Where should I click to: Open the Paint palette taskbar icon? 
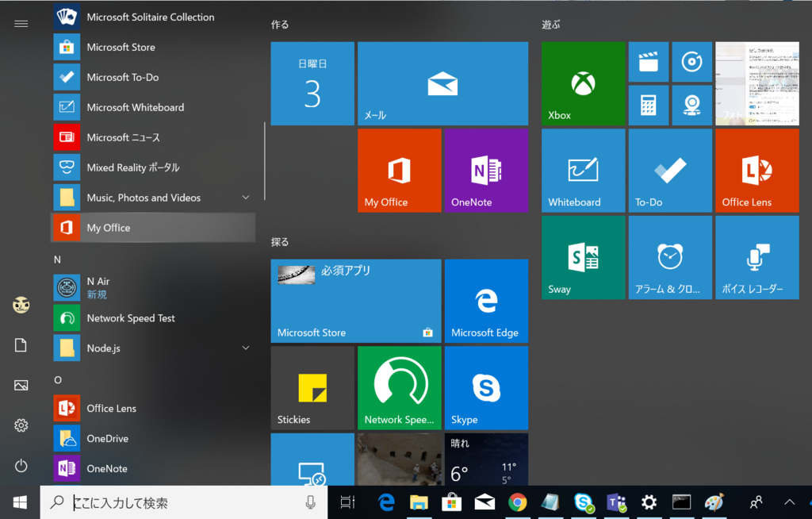click(x=714, y=502)
